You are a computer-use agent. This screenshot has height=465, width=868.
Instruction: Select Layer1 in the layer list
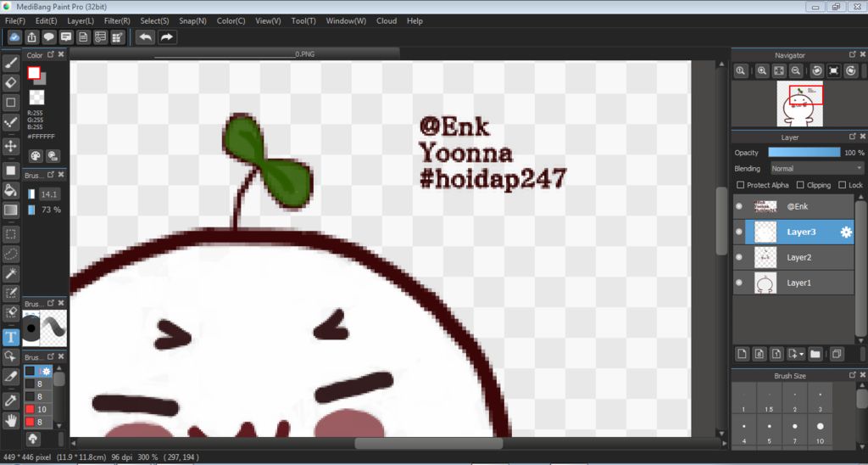coord(793,283)
